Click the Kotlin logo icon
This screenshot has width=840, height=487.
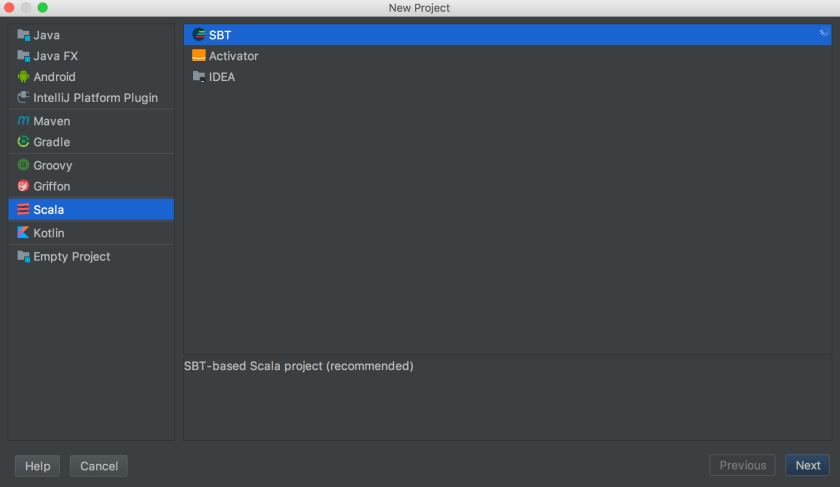pyautogui.click(x=23, y=233)
